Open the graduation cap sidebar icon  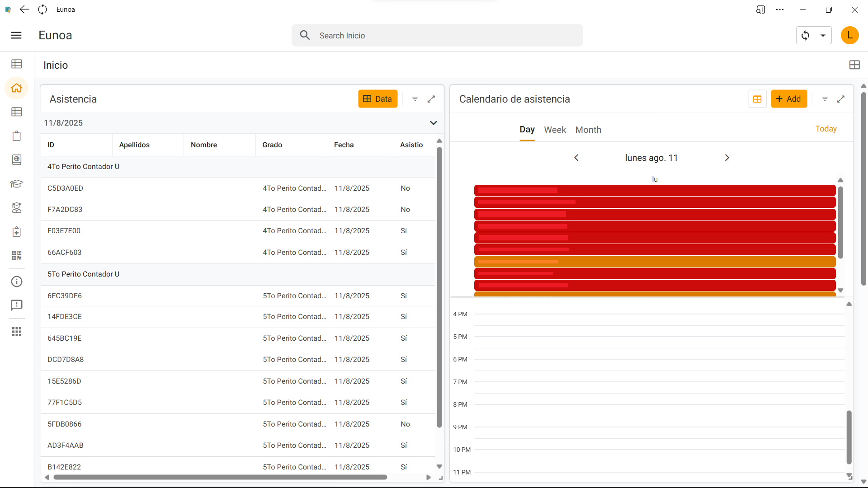[x=17, y=183]
